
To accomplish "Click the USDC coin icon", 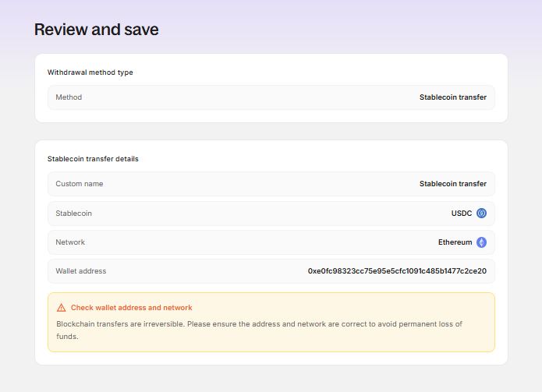I will pos(481,213).
